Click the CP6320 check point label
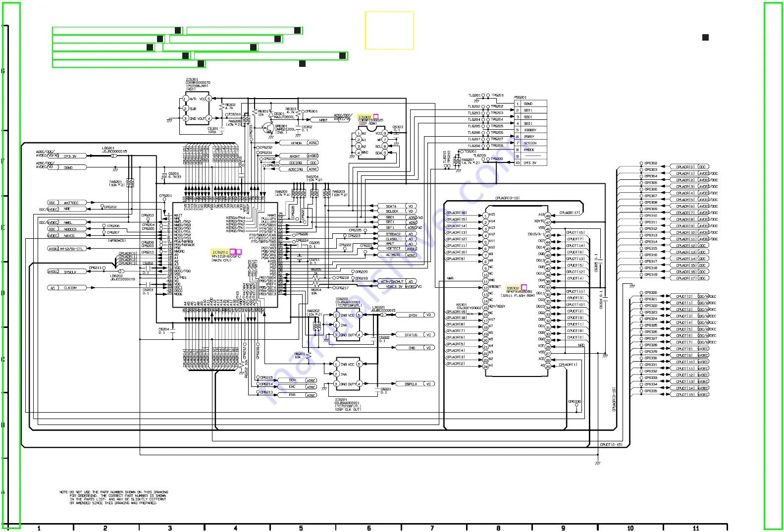The height and width of the screenshot is (532, 784). [651, 293]
